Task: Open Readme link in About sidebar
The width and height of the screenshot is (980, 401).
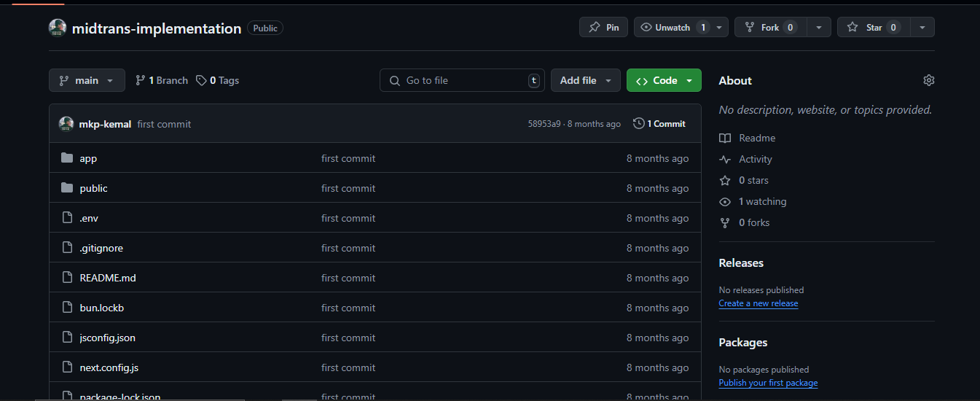Action: click(x=756, y=138)
